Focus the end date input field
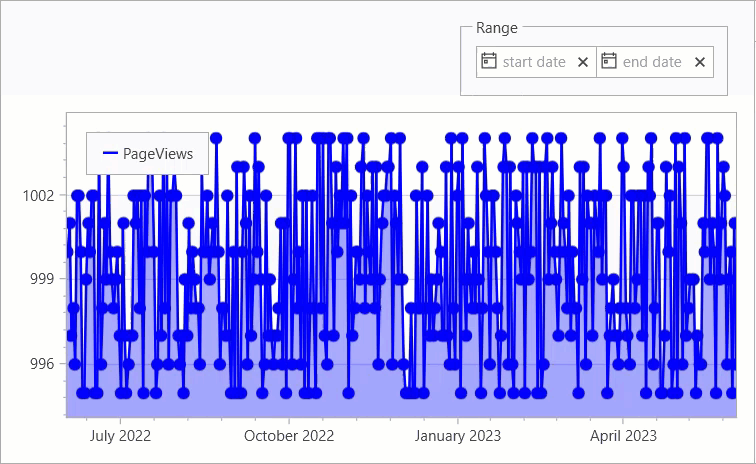 [x=652, y=62]
